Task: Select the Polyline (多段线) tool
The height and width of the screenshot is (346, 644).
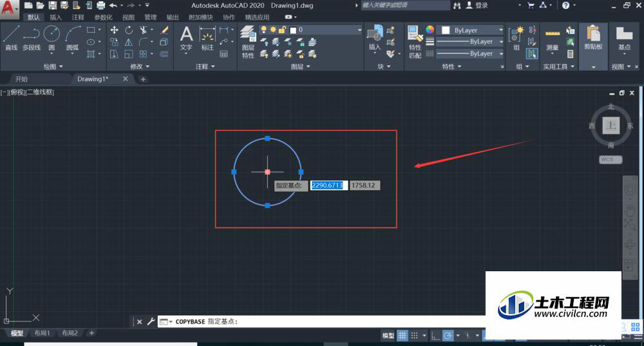Action: point(32,38)
